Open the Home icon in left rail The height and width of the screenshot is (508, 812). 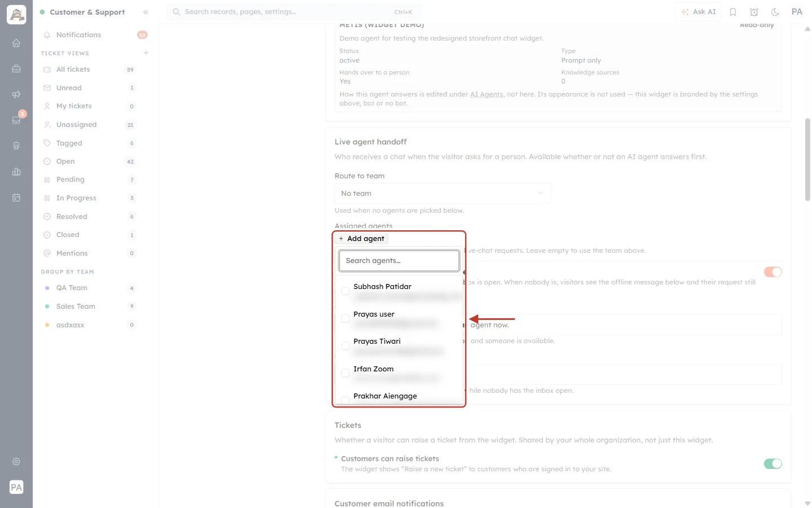point(16,43)
